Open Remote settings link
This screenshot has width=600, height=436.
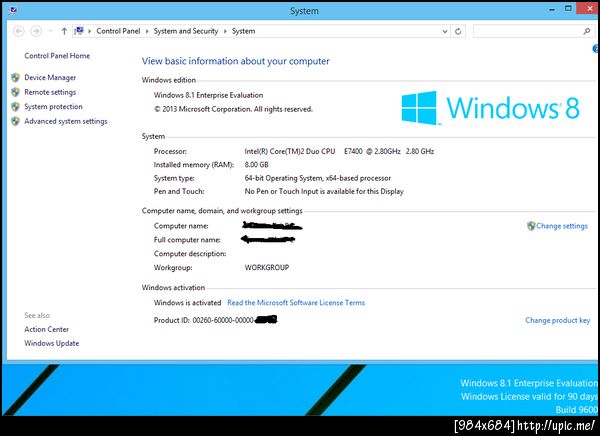coord(50,92)
